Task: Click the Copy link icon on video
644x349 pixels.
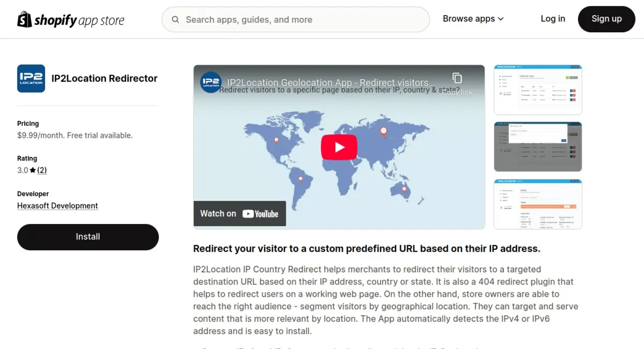Action: click(x=457, y=78)
